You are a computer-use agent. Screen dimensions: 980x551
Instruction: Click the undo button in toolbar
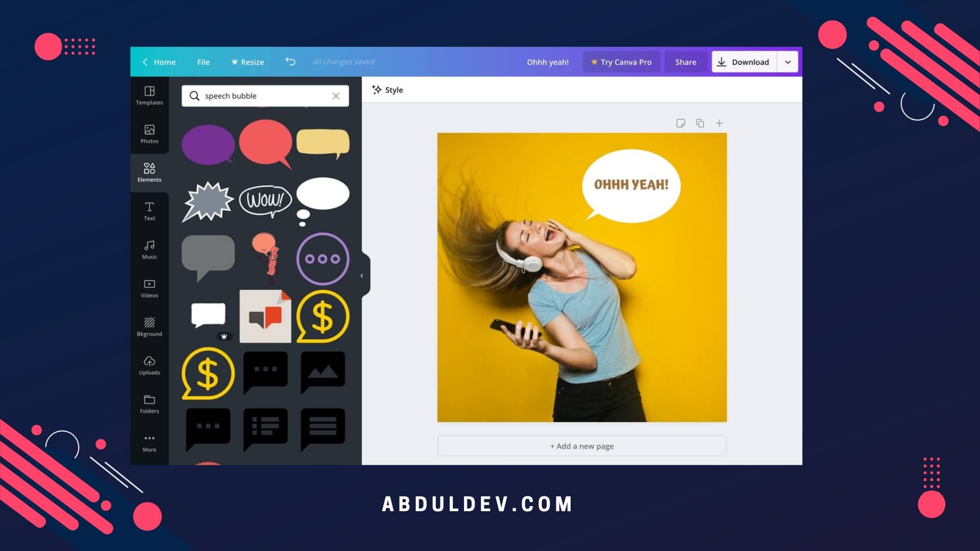coord(290,61)
